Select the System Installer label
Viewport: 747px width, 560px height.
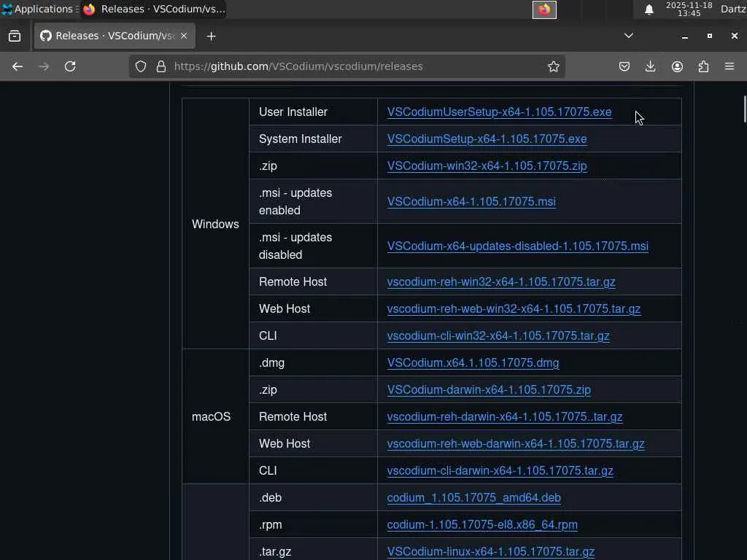pyautogui.click(x=300, y=139)
